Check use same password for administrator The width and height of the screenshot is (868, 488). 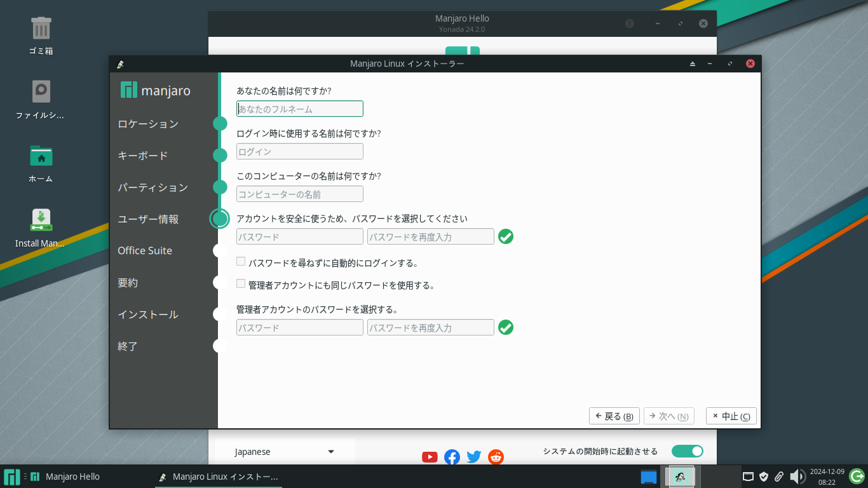pyautogui.click(x=241, y=284)
